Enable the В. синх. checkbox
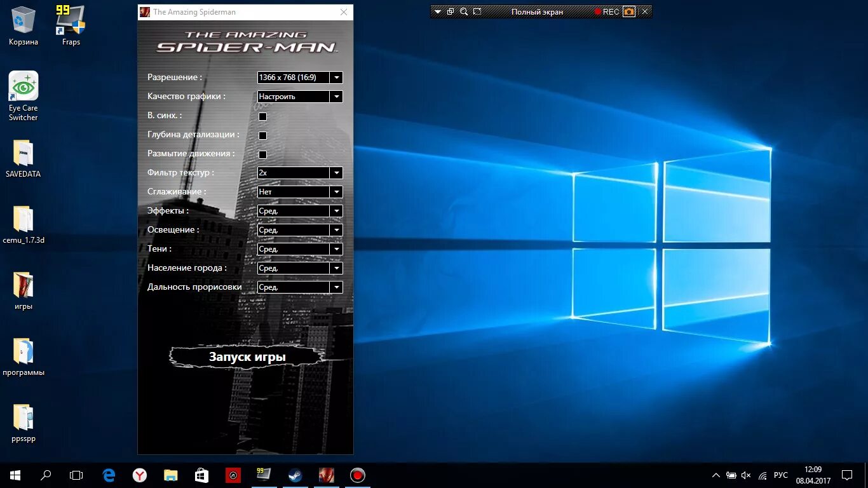The height and width of the screenshot is (488, 868). pos(262,116)
